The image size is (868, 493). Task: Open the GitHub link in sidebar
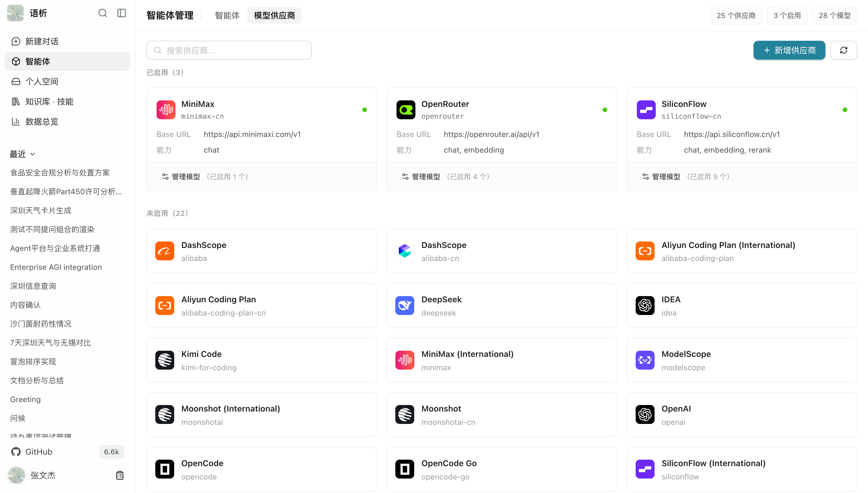(x=32, y=452)
